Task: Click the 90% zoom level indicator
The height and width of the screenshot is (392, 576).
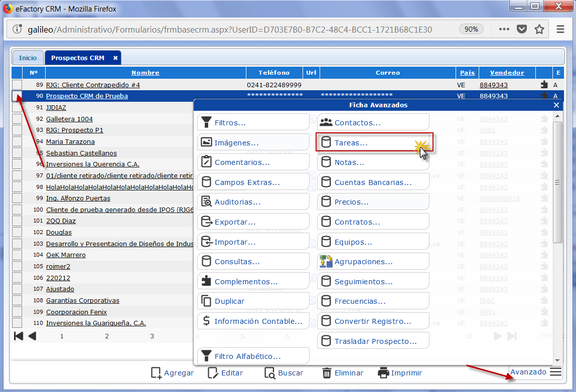Action: tap(471, 29)
